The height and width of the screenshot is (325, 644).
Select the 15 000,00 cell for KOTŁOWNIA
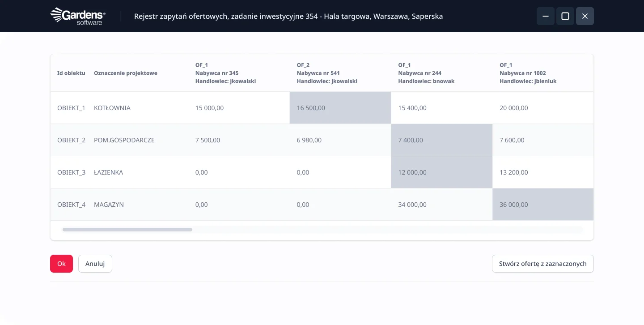pos(209,108)
